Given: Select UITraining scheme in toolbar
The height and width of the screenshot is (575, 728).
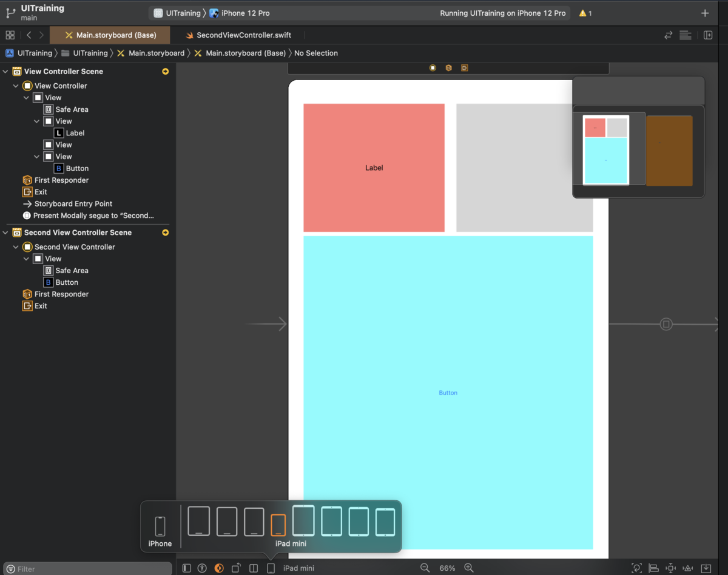Looking at the screenshot, I should tap(177, 13).
